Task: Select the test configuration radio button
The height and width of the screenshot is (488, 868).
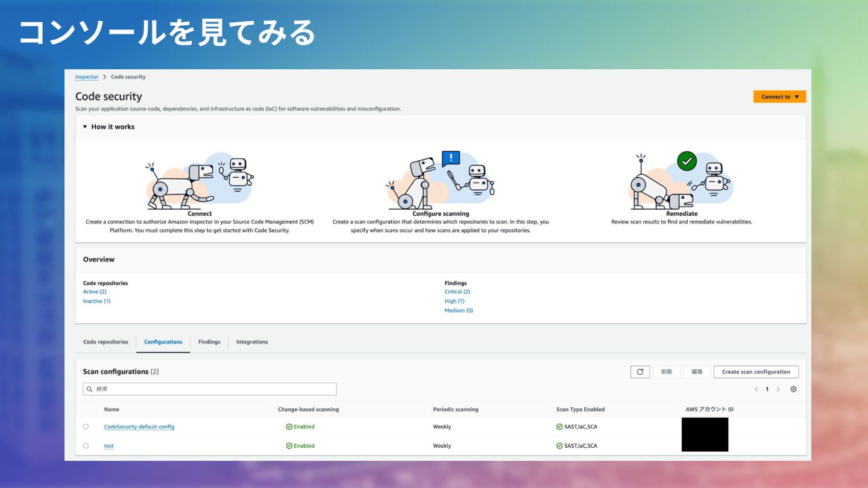Action: pyautogui.click(x=86, y=446)
